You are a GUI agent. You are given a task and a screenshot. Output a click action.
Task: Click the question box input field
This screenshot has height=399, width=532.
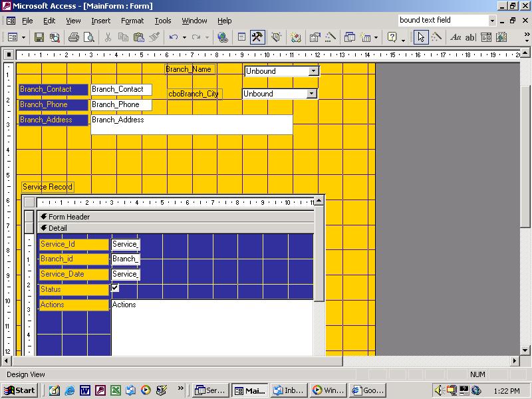click(x=443, y=21)
